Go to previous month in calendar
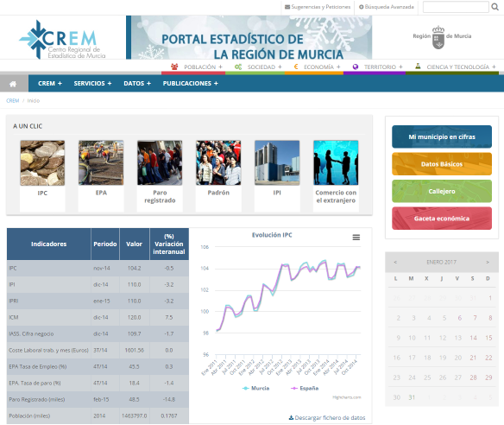 pyautogui.click(x=395, y=263)
